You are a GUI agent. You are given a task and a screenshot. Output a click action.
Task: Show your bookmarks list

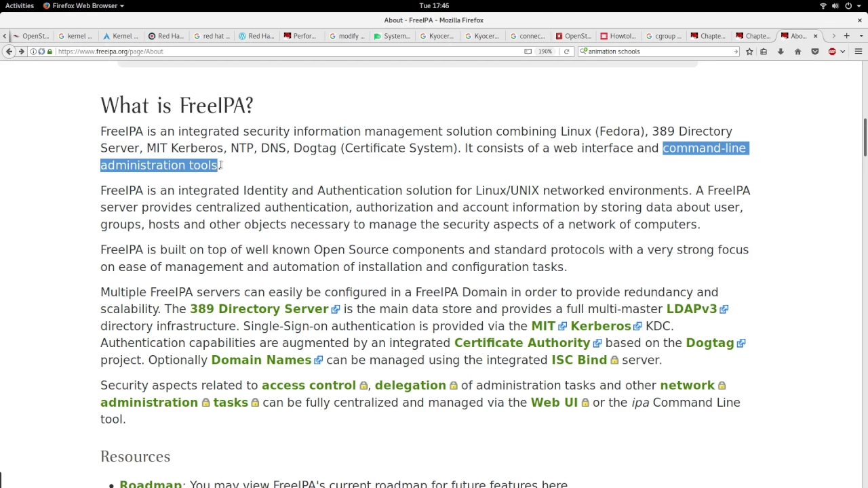click(x=764, y=52)
